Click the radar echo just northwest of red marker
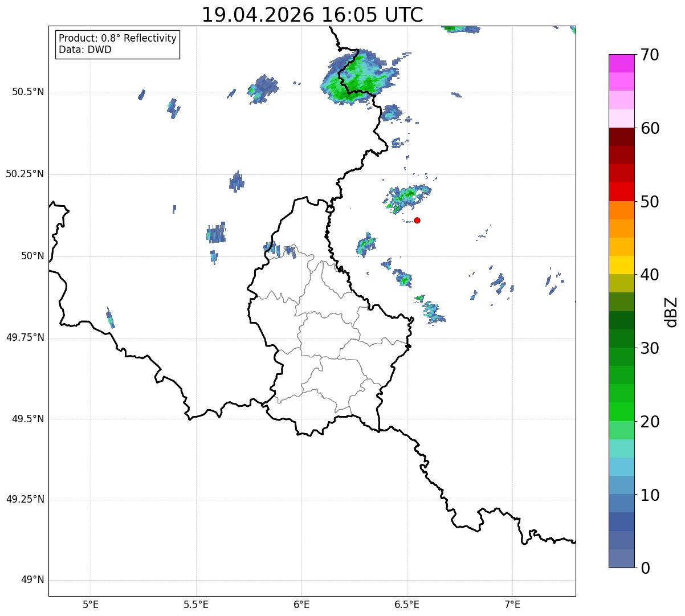 point(408,197)
